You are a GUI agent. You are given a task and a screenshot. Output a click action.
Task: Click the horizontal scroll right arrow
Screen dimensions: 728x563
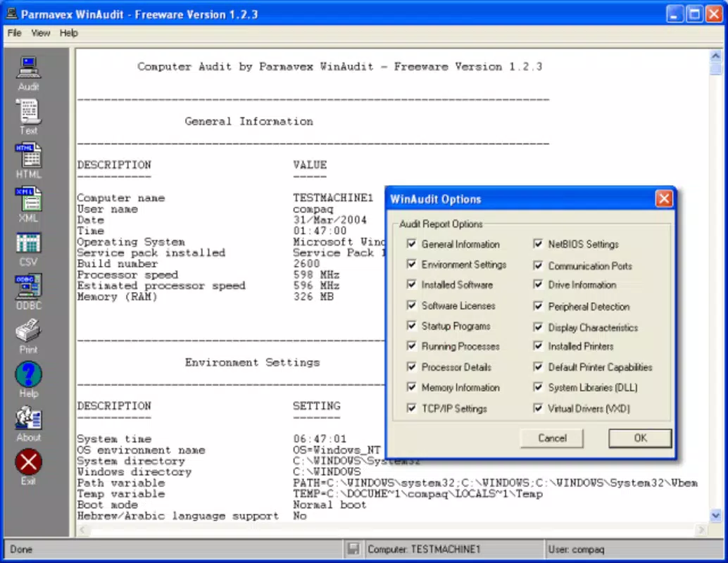701,530
